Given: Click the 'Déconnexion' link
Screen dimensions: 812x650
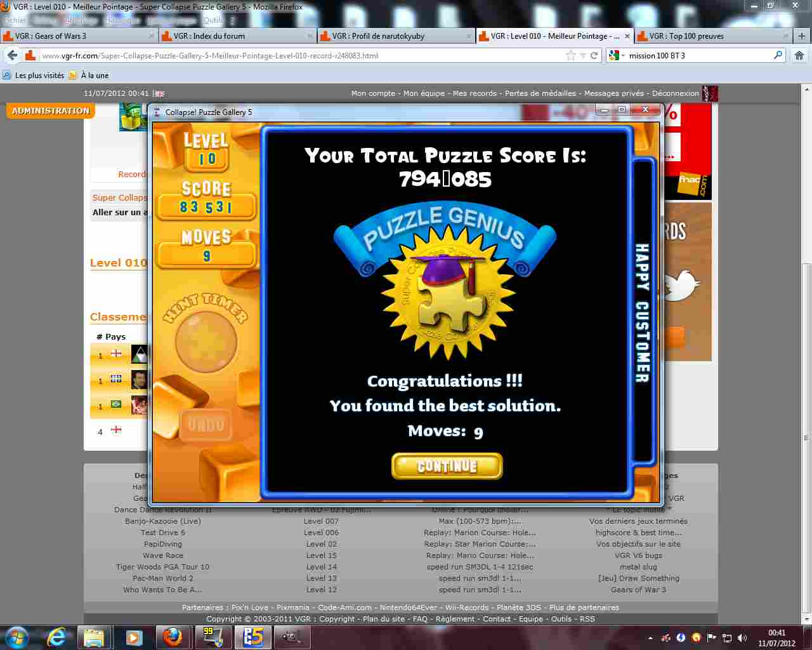Looking at the screenshot, I should [675, 93].
